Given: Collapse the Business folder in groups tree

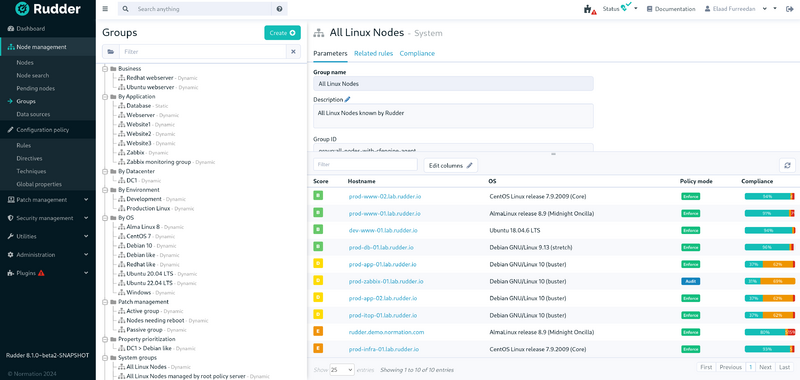Looking at the screenshot, I should coord(105,68).
